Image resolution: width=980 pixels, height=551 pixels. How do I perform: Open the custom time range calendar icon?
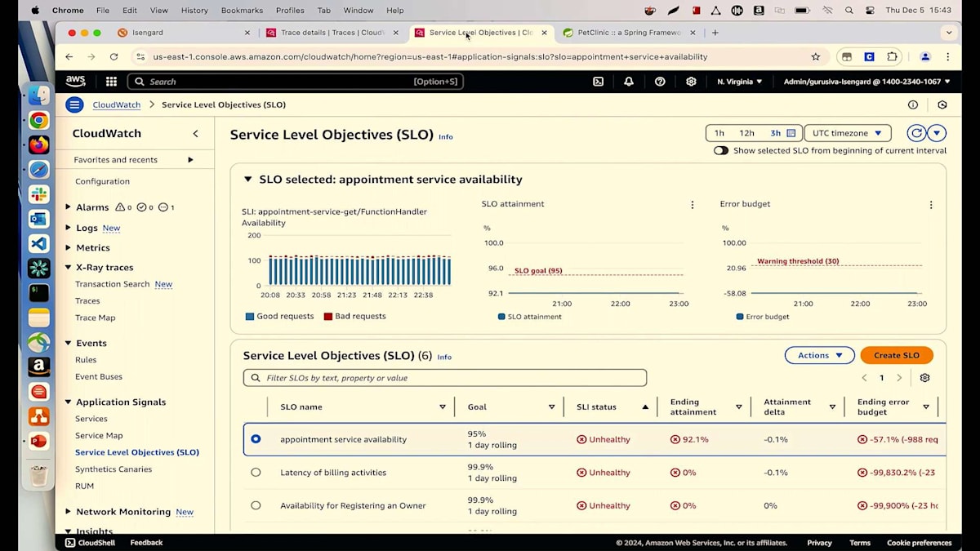(x=791, y=133)
